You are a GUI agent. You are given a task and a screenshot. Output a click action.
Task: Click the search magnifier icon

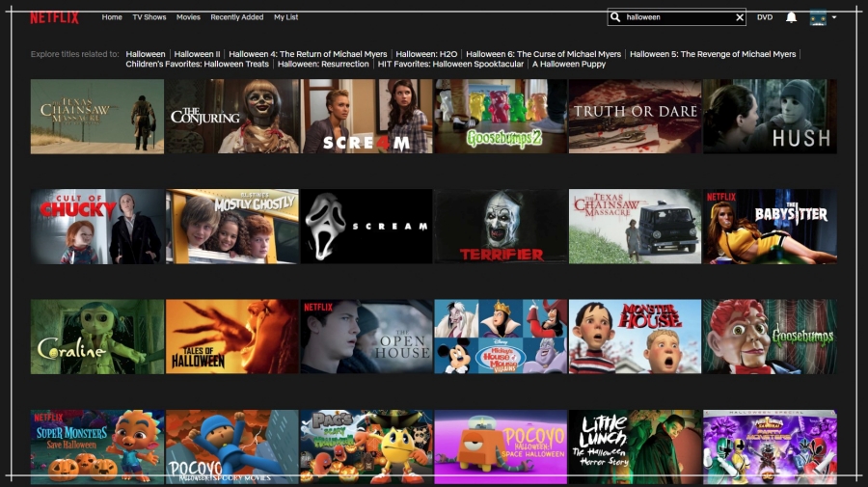coord(615,17)
